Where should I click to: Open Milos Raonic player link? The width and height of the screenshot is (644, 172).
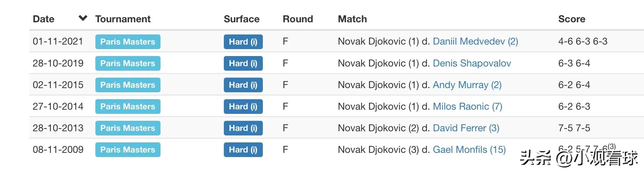point(467,106)
